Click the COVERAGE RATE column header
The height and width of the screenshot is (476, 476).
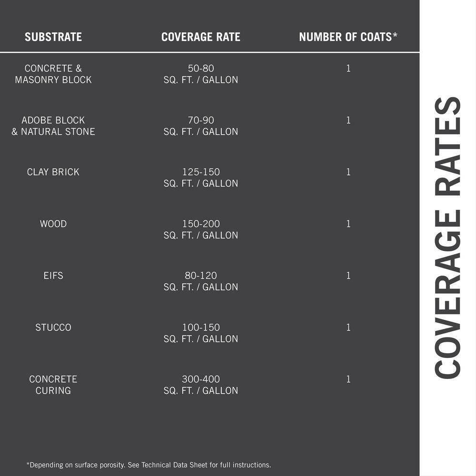(201, 37)
